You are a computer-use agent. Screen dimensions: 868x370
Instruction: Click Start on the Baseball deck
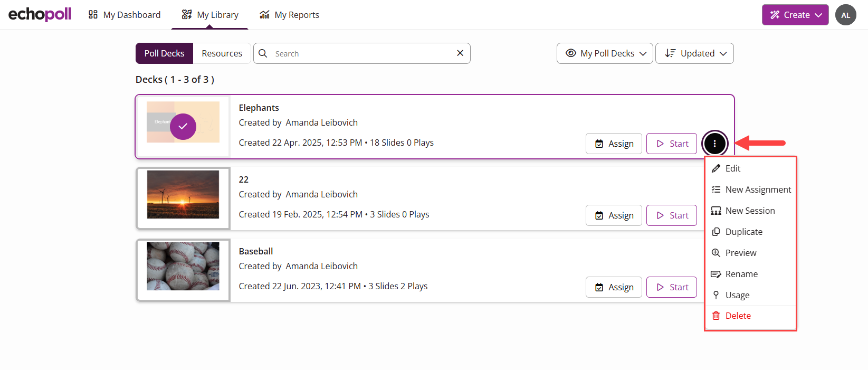click(x=672, y=287)
